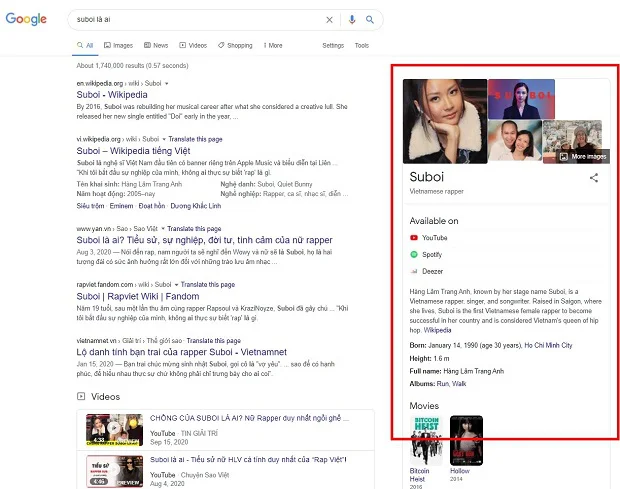The width and height of the screenshot is (620, 489).
Task: Clear the search box with X icon
Action: point(331,19)
